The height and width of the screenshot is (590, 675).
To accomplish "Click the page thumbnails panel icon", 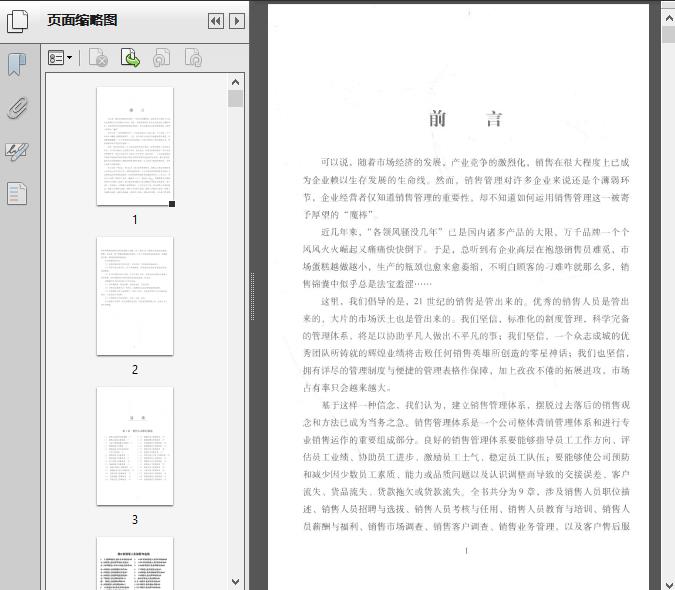I will point(17,21).
